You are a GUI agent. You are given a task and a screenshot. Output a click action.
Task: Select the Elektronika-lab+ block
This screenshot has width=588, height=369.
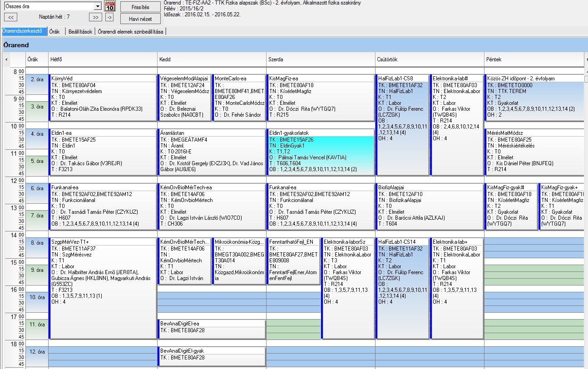tap(457, 288)
